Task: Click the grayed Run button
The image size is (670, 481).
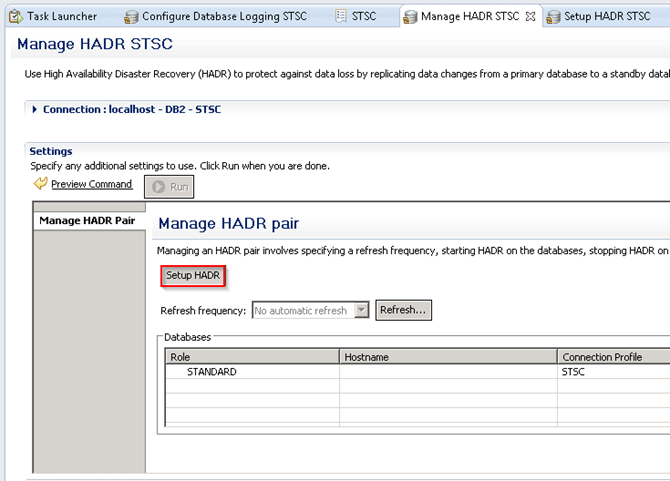Action: click(170, 187)
